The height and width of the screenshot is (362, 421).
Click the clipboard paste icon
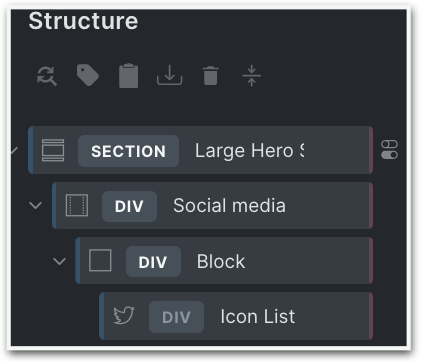(x=129, y=76)
